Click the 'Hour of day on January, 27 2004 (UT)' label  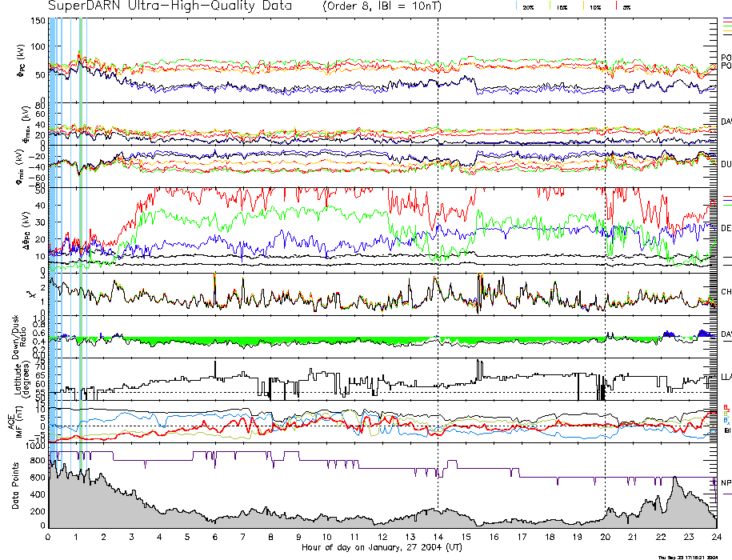coord(382,548)
